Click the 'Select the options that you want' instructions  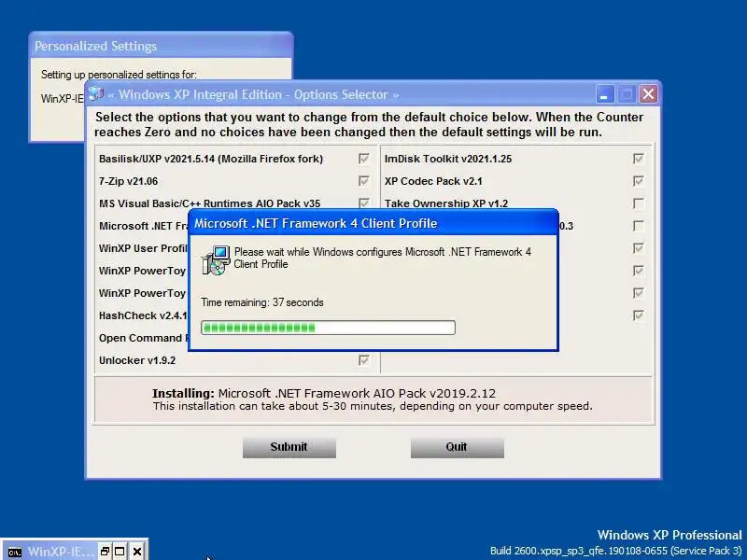369,124
